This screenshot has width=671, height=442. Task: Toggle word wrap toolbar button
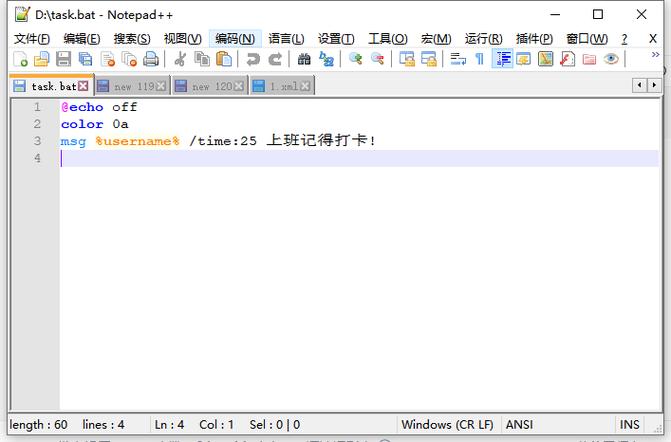pos(458,59)
